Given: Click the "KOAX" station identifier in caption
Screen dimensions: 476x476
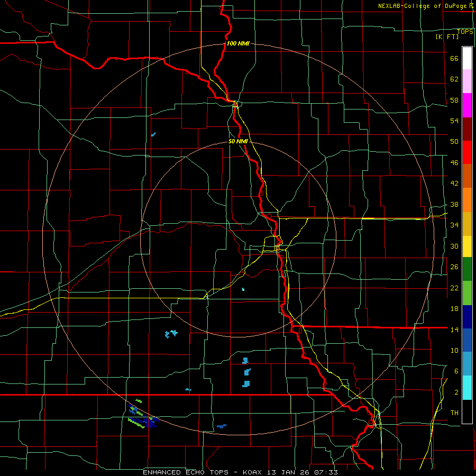Looking at the screenshot, I should 253,472.
